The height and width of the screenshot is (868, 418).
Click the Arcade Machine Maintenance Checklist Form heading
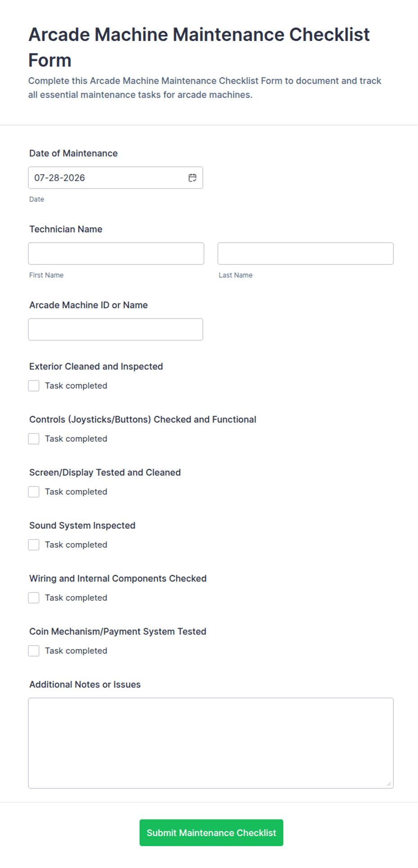[x=199, y=47]
